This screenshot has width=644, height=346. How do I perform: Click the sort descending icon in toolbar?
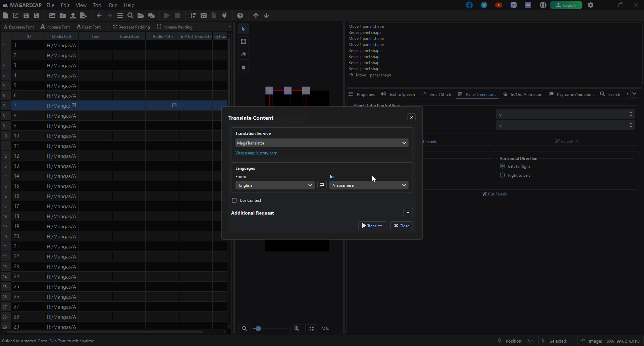click(193, 15)
